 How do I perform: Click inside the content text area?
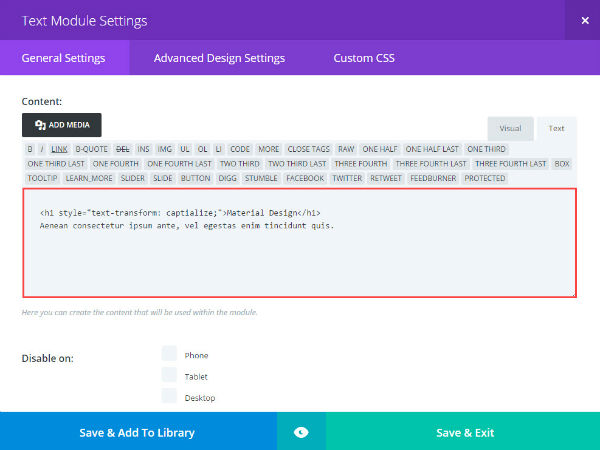(300, 243)
